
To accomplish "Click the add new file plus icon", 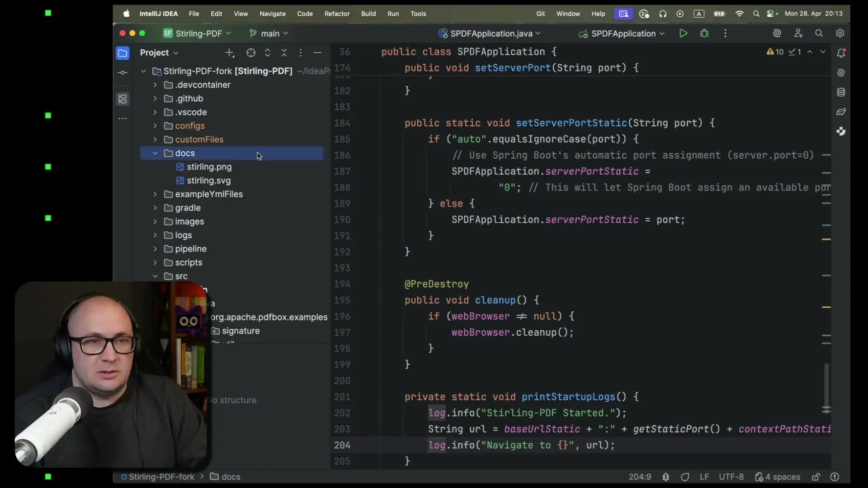I will [x=230, y=53].
